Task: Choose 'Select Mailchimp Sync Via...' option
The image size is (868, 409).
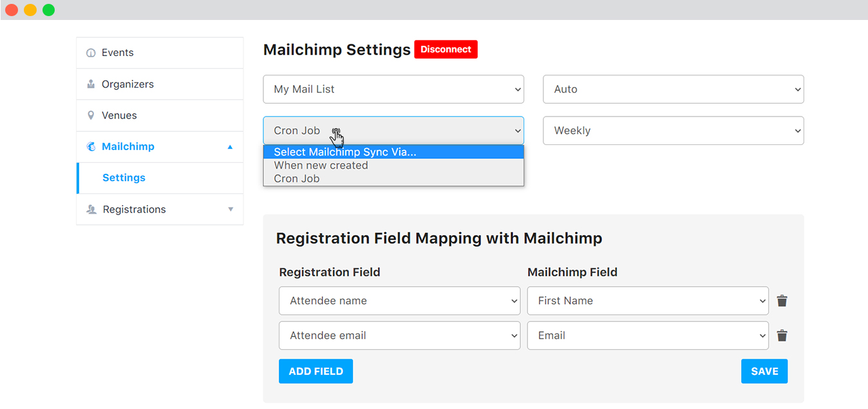Action: [x=393, y=152]
